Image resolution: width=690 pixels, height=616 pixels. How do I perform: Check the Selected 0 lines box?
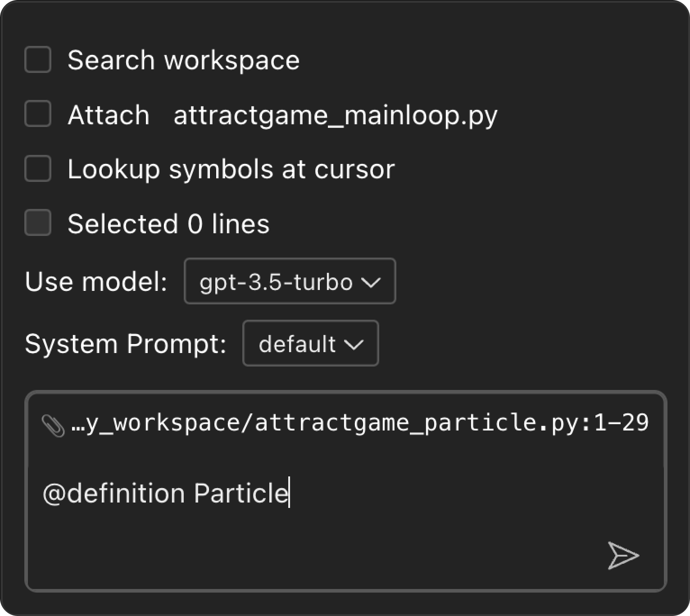tap(38, 223)
